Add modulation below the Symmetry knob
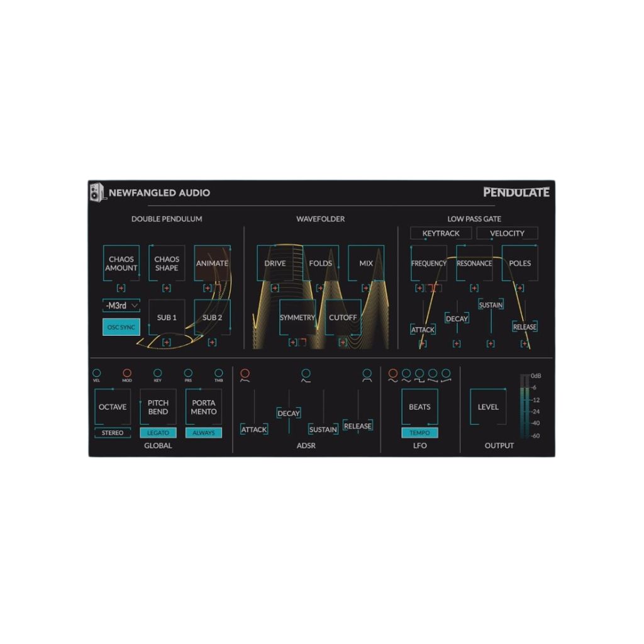 click(x=292, y=342)
